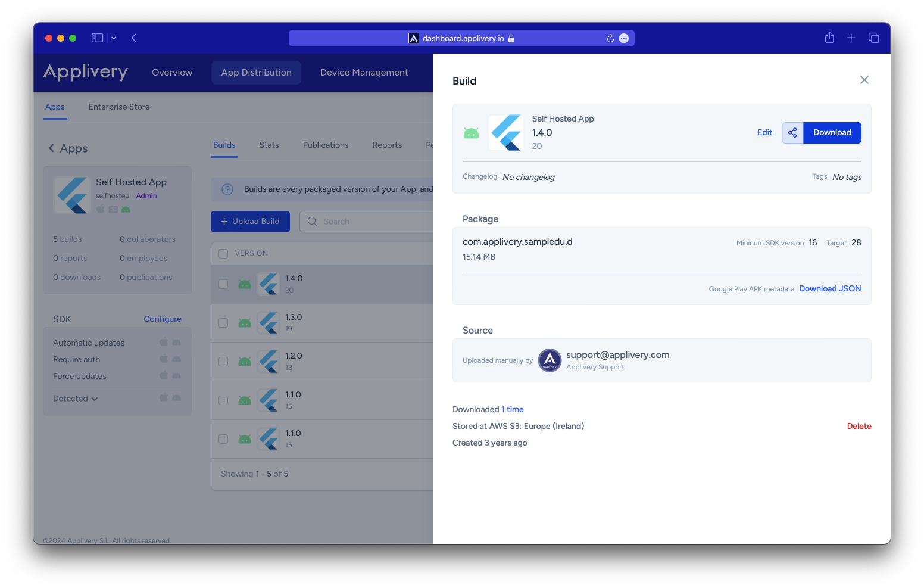
Task: Click the Apple icon under the Self Hosted App name
Action: click(x=100, y=209)
